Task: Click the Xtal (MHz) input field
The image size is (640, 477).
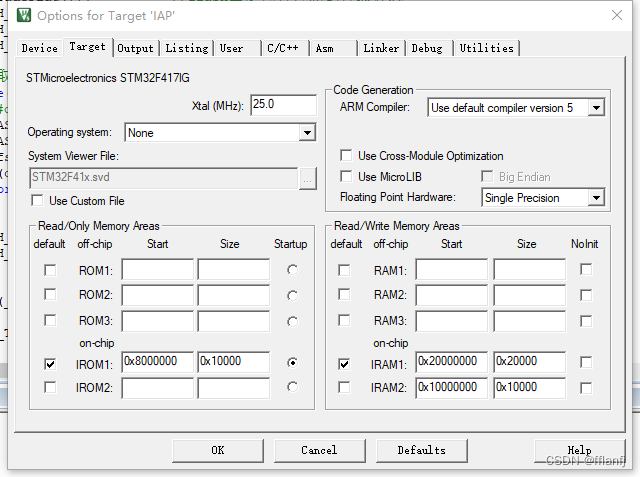Action: (283, 105)
